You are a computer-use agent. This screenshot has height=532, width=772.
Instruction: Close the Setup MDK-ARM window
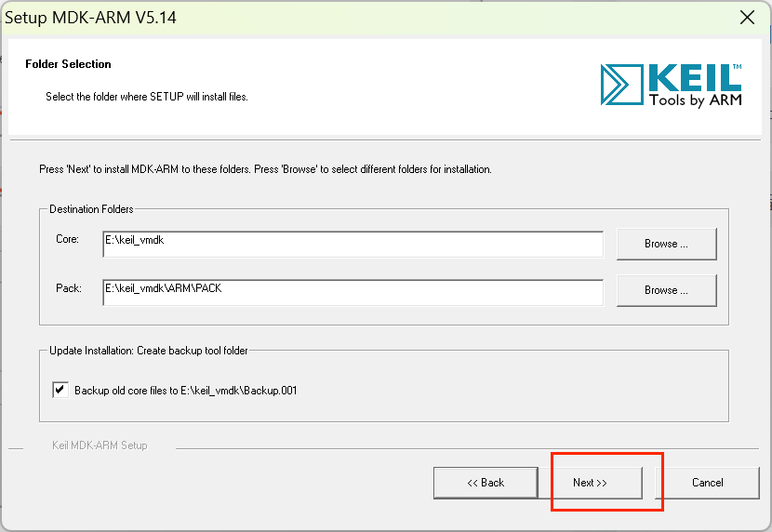(747, 18)
